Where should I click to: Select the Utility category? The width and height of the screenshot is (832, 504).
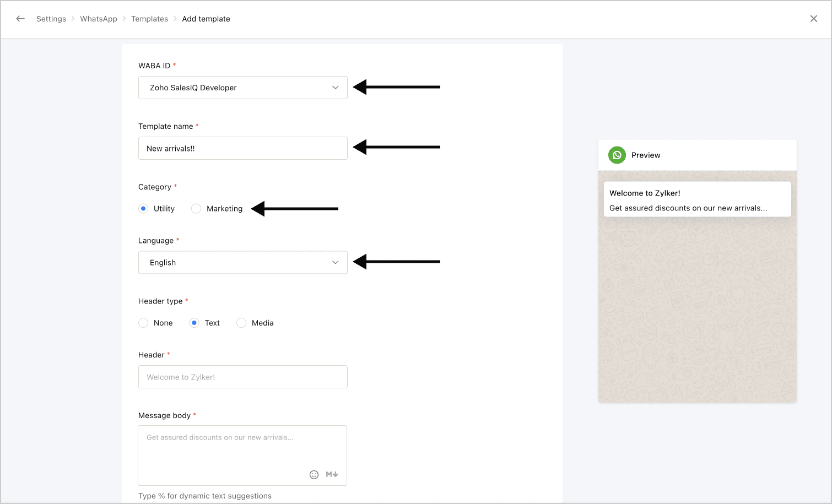pyautogui.click(x=143, y=209)
